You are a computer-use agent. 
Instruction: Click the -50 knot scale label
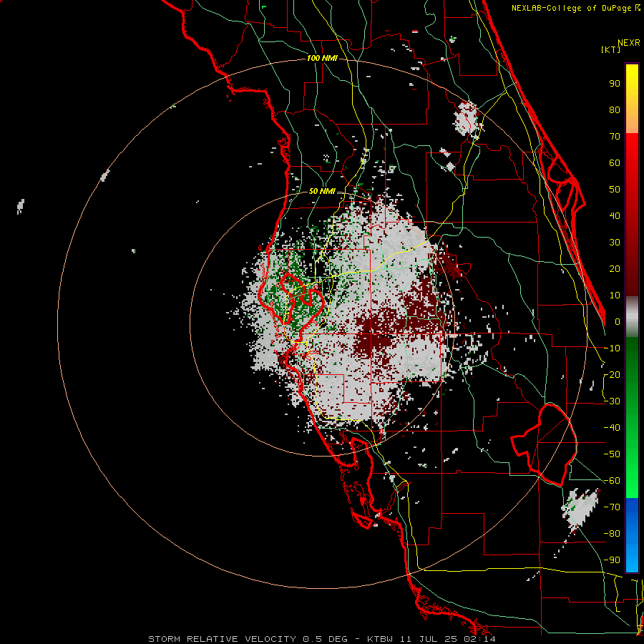(612, 454)
